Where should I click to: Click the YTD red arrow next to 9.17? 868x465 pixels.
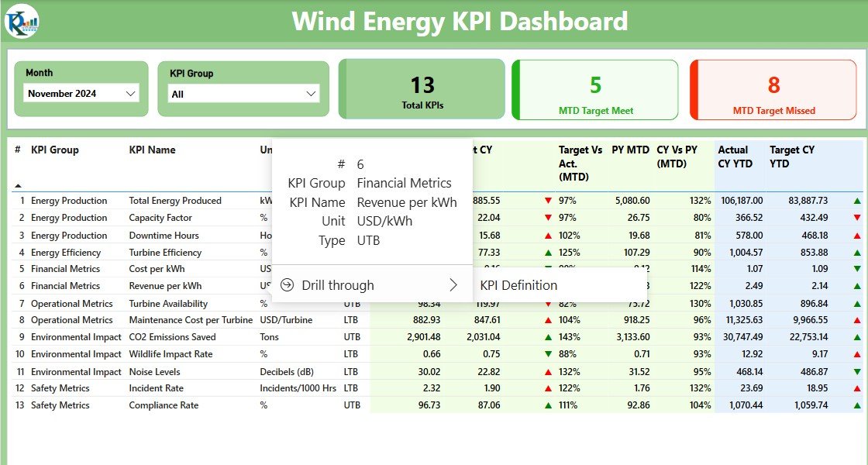coord(857,354)
